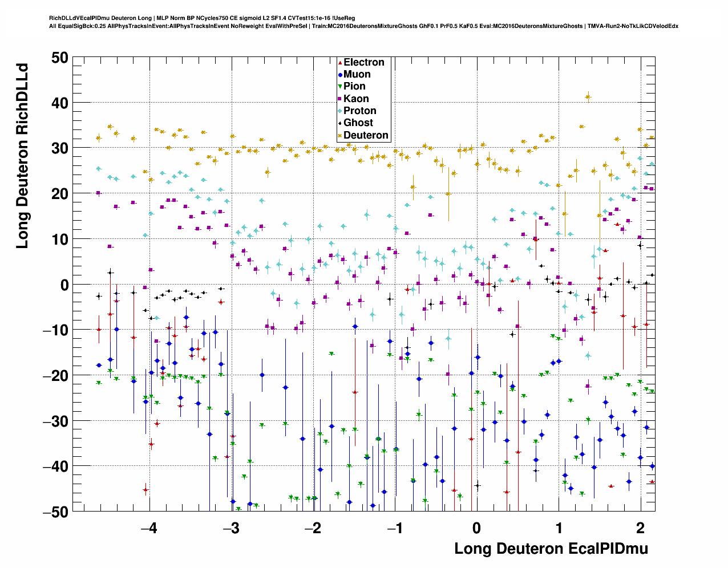Click the x-axis tick label −4

click(x=149, y=528)
